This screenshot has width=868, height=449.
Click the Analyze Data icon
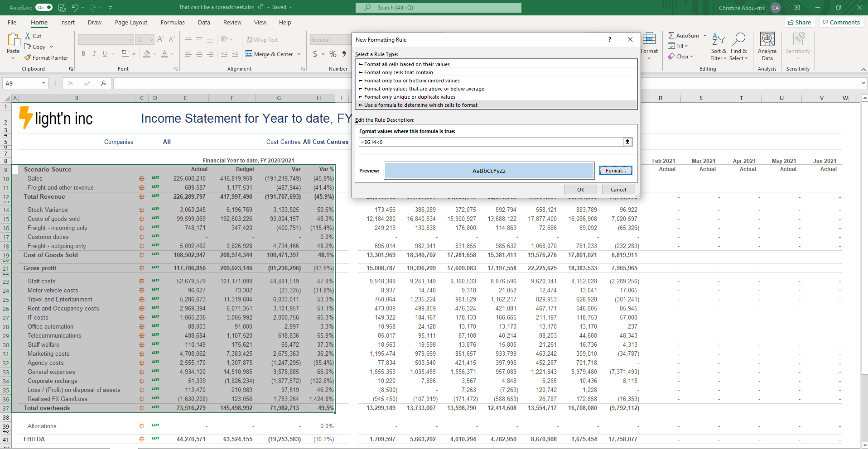(x=767, y=40)
